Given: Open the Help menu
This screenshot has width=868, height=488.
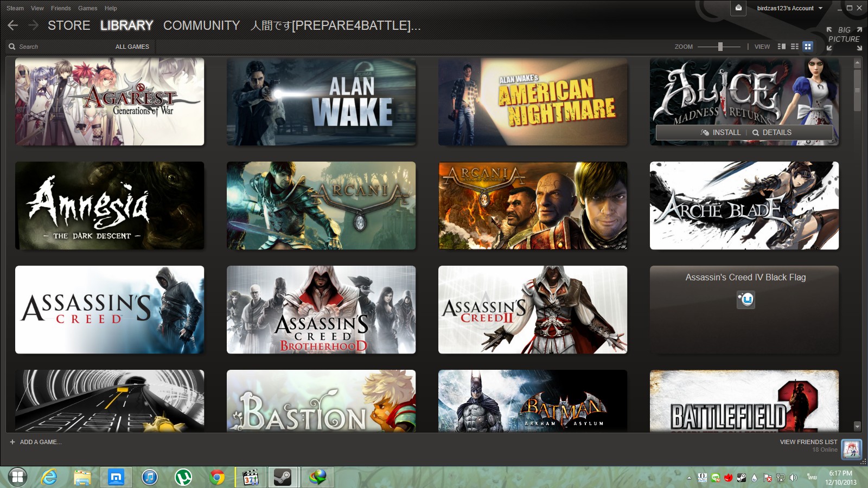Looking at the screenshot, I should [x=111, y=8].
